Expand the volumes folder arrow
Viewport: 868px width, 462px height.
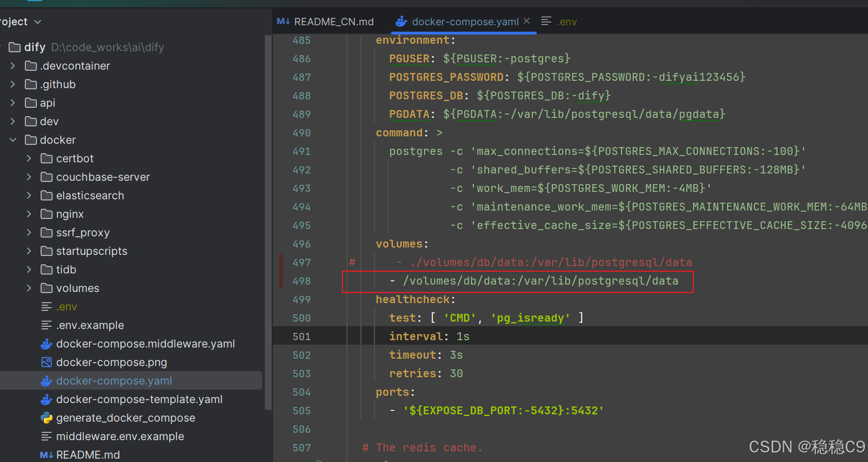(29, 288)
